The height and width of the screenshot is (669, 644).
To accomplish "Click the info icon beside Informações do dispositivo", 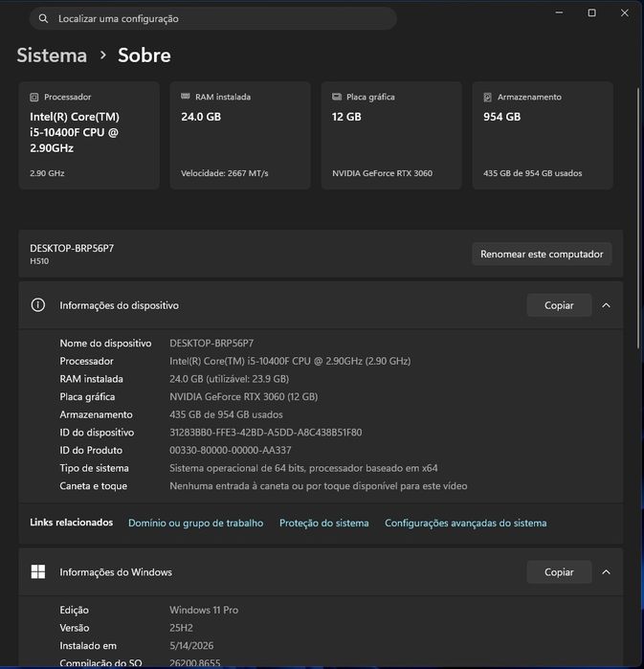I will pyautogui.click(x=38, y=305).
